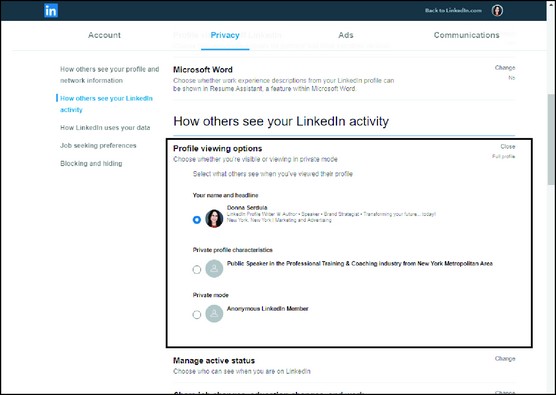This screenshot has height=395, width=556.
Task: Select the Private profile characteristics radio button
Action: [x=197, y=269]
